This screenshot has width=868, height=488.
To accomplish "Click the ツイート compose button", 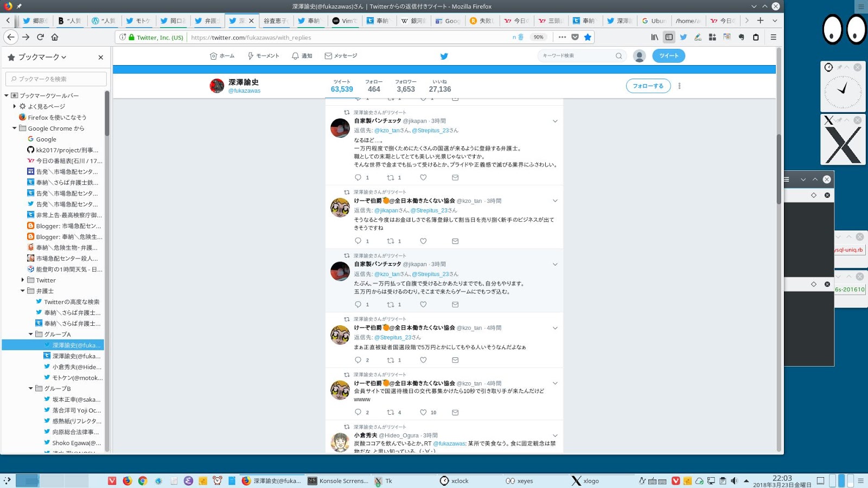I will (668, 56).
